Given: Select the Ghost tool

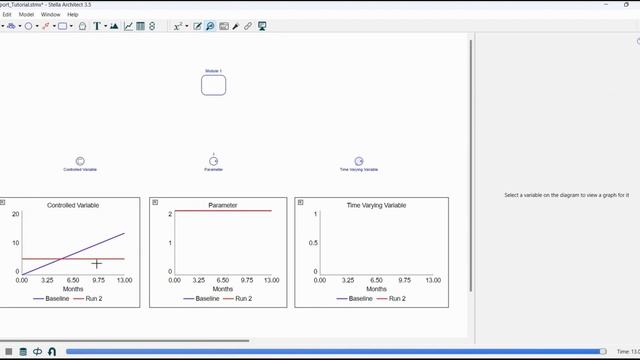Looking at the screenshot, I should (82, 26).
